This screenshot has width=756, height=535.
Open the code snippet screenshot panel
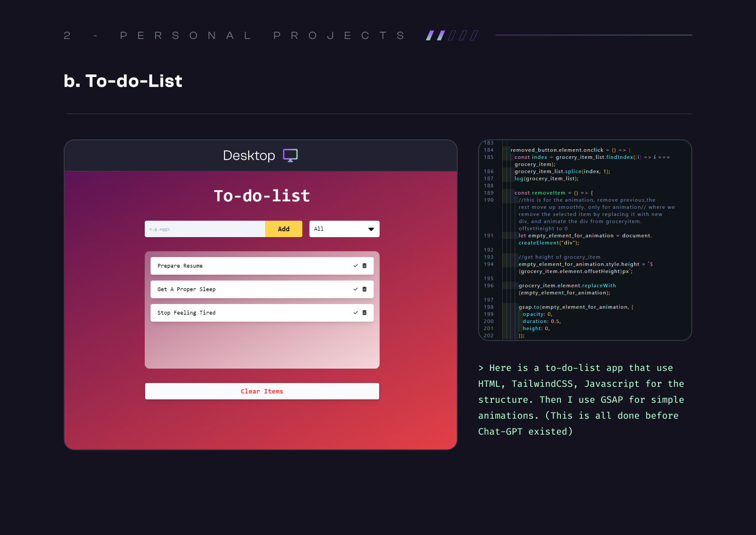point(585,240)
